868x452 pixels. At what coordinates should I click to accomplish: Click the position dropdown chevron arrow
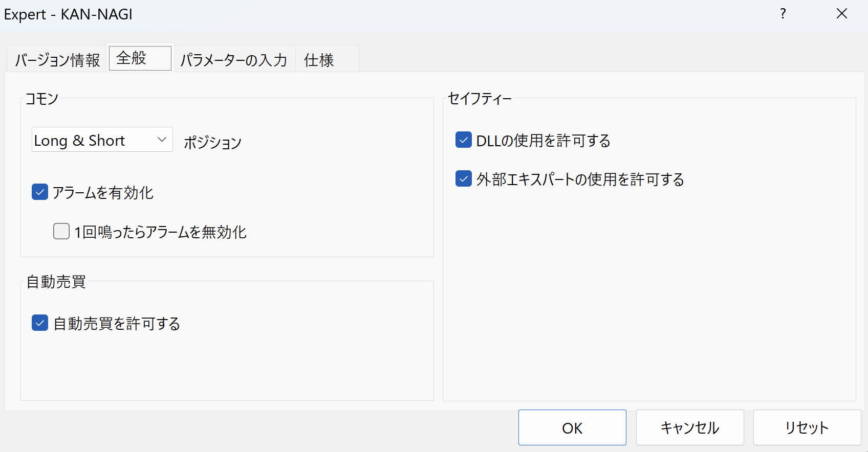point(162,140)
